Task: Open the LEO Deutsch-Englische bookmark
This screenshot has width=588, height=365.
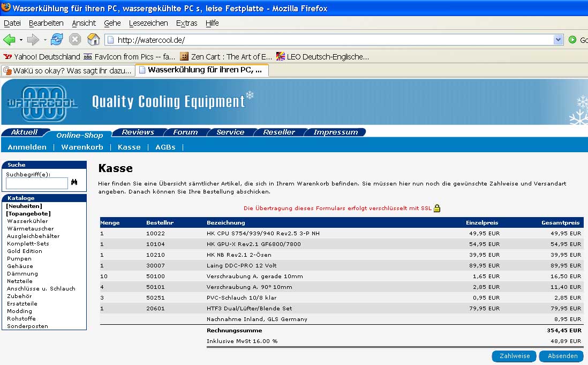Action: 322,57
